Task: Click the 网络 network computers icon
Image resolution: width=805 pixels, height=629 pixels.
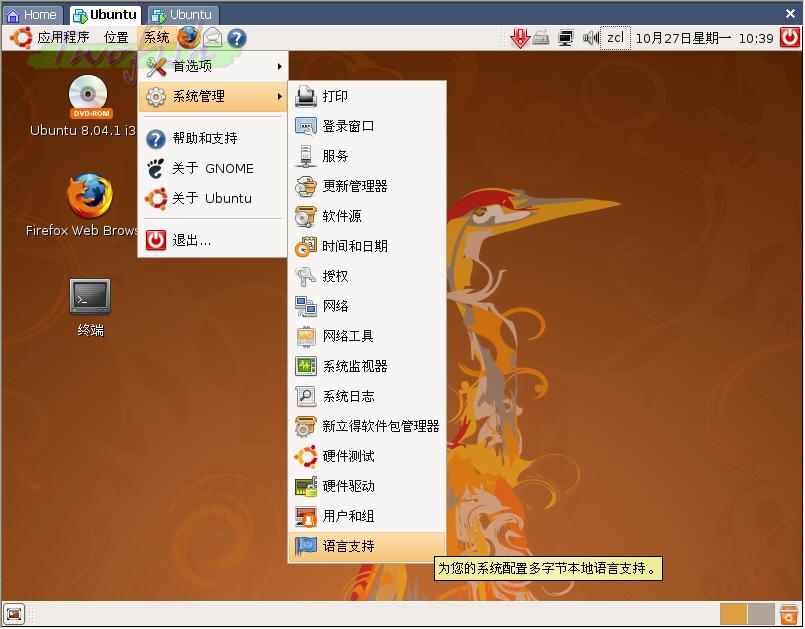Action: click(x=306, y=307)
